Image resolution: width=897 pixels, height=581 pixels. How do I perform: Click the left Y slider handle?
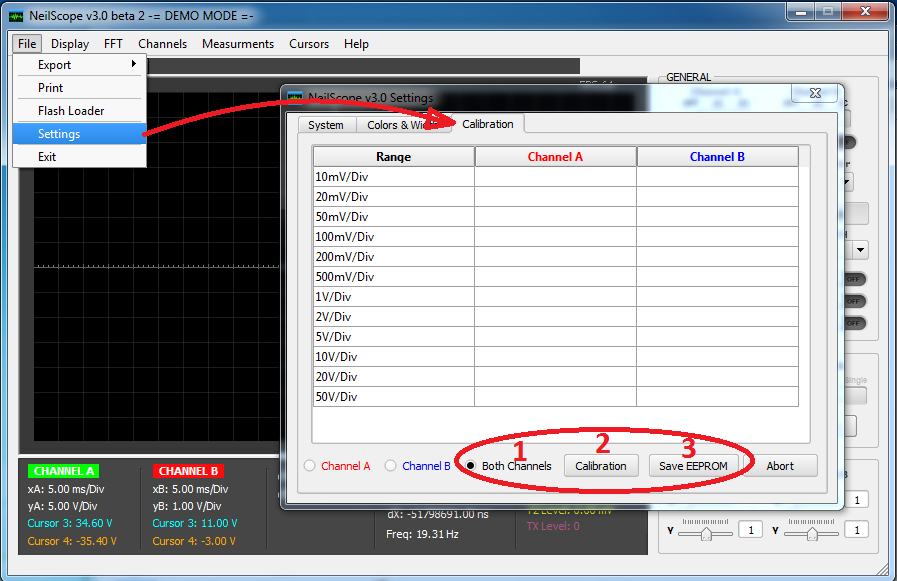coord(706,534)
